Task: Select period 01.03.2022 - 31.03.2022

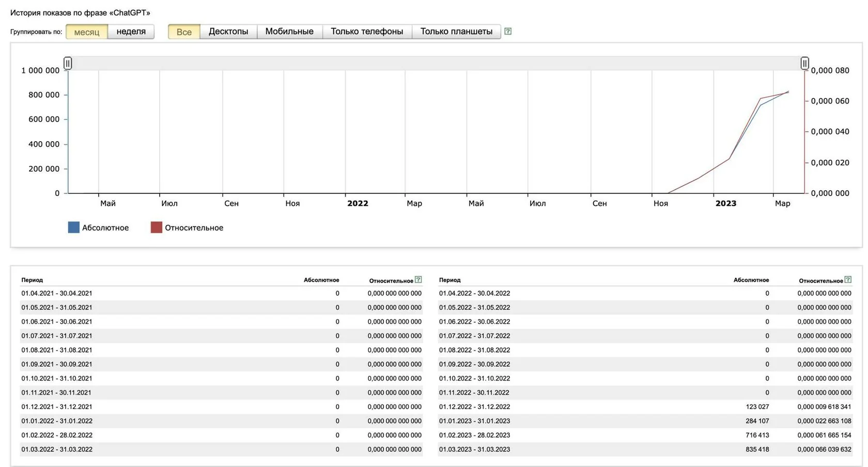Action: [57, 449]
